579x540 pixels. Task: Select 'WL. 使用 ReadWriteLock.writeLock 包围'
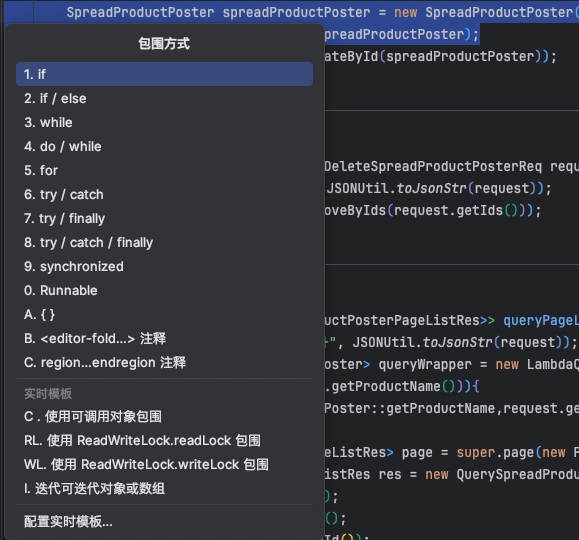(164, 465)
